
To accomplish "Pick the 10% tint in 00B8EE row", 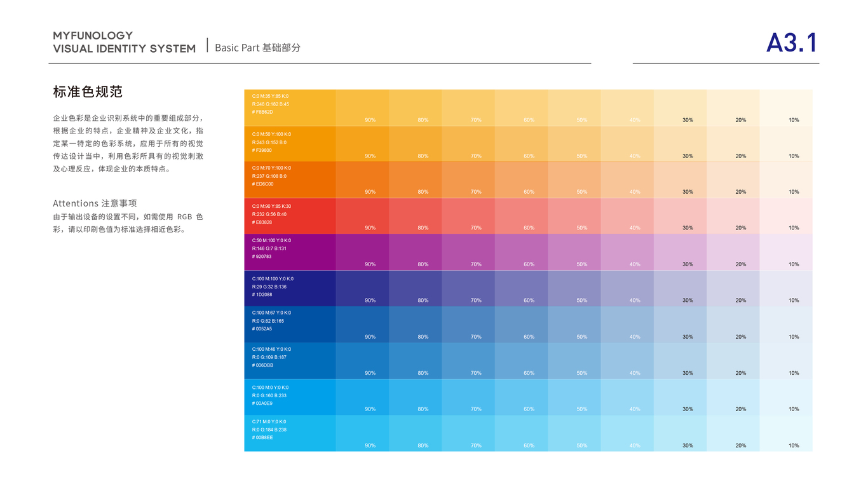I will (786, 433).
